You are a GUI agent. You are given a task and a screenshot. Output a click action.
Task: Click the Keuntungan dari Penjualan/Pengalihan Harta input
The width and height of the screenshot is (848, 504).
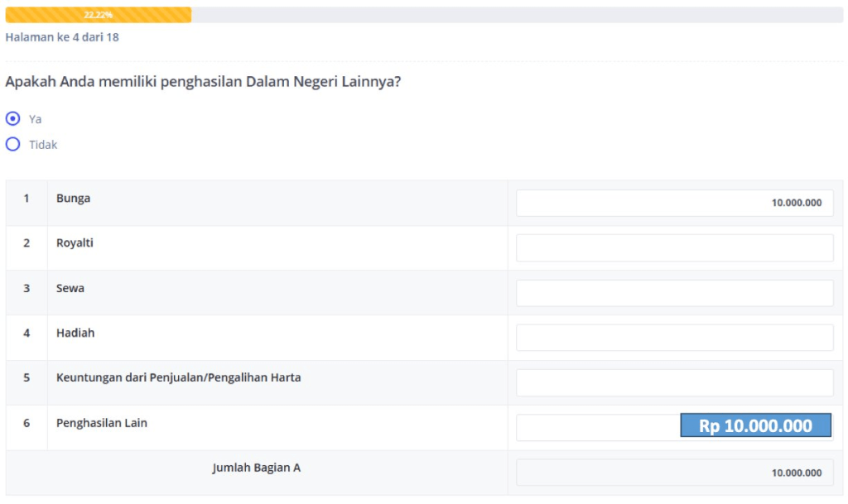tap(674, 382)
